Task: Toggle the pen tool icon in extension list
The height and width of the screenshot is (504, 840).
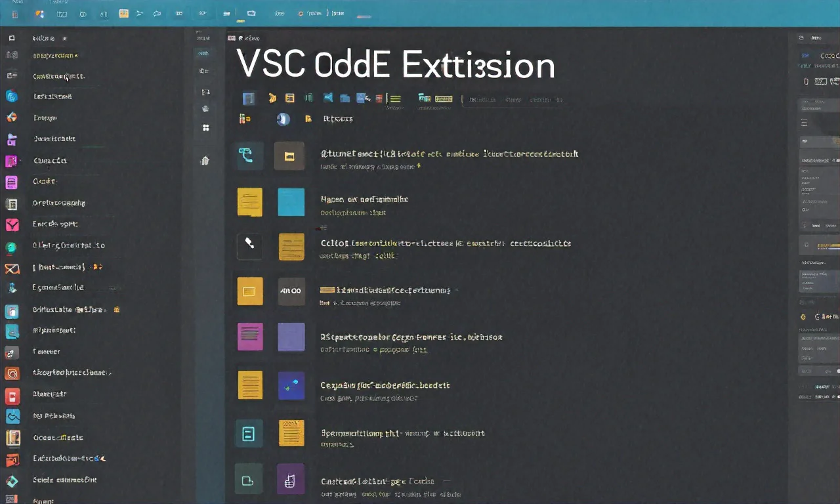Action: [x=249, y=243]
